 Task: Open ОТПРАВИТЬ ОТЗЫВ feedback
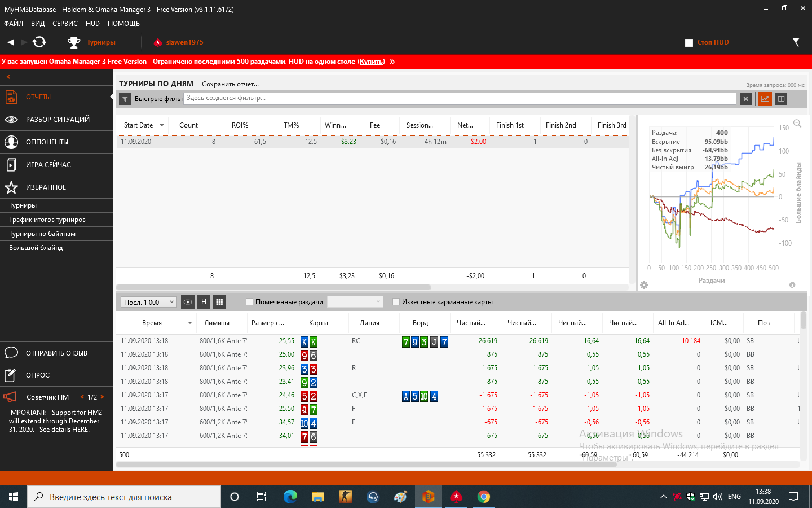pos(56,353)
